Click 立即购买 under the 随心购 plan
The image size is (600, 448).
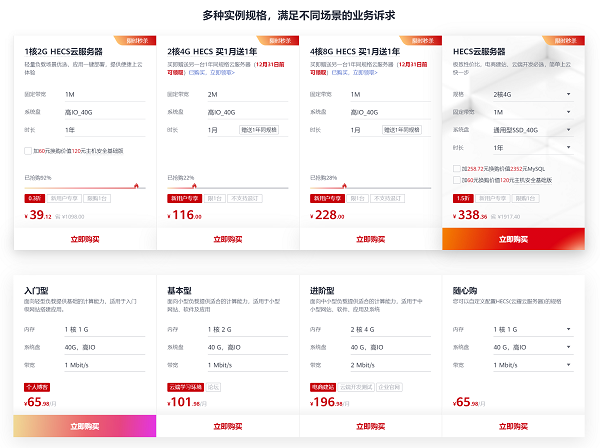513,426
